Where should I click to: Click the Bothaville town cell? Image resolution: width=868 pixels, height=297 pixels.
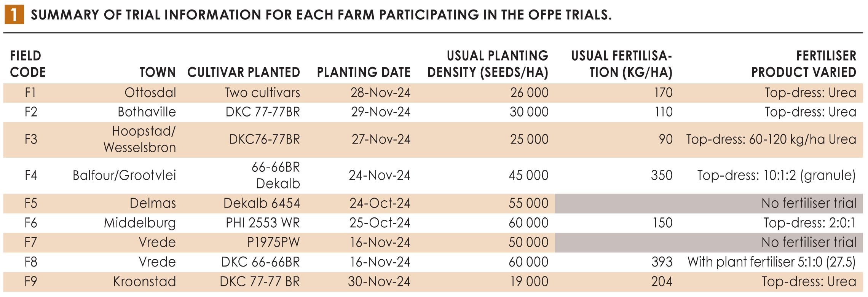pyautogui.click(x=147, y=112)
